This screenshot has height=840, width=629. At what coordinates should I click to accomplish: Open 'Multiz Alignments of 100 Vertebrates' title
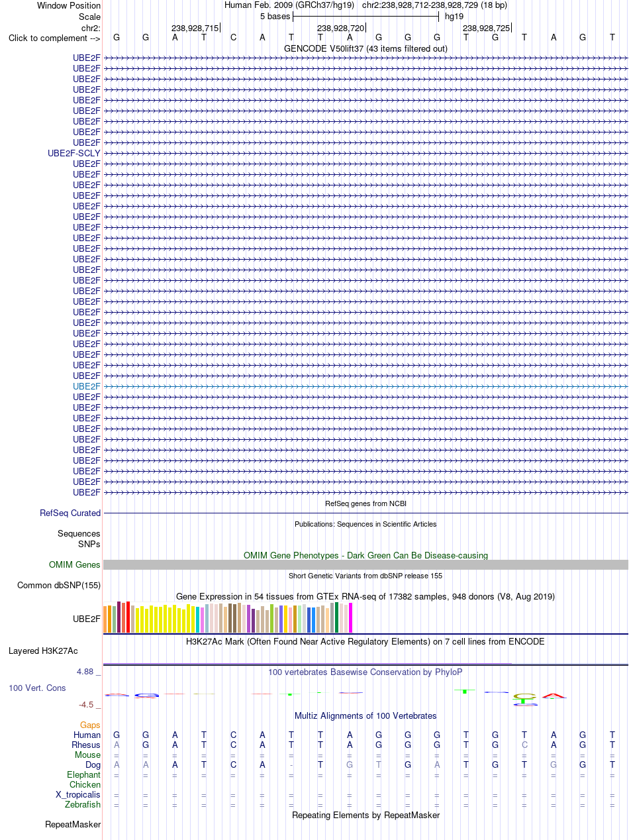click(x=365, y=715)
